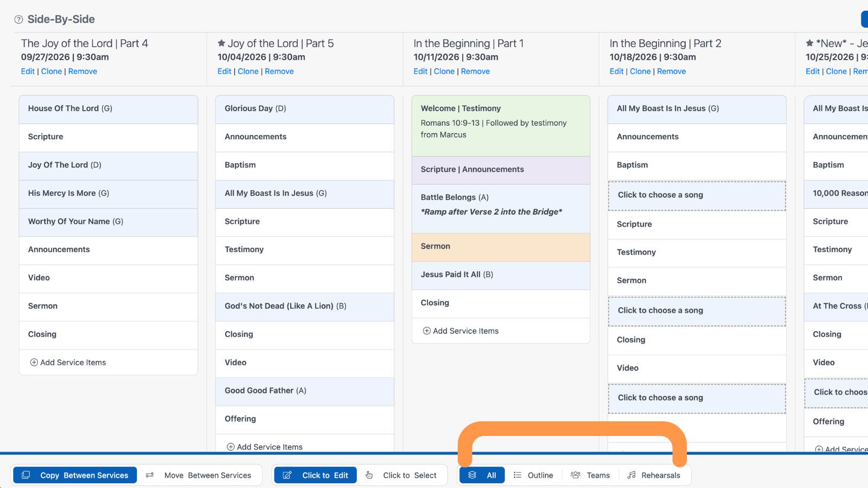Choose a song in slot below Baptism in Part 2
Viewport: 868px width, 488px height.
click(x=697, y=195)
